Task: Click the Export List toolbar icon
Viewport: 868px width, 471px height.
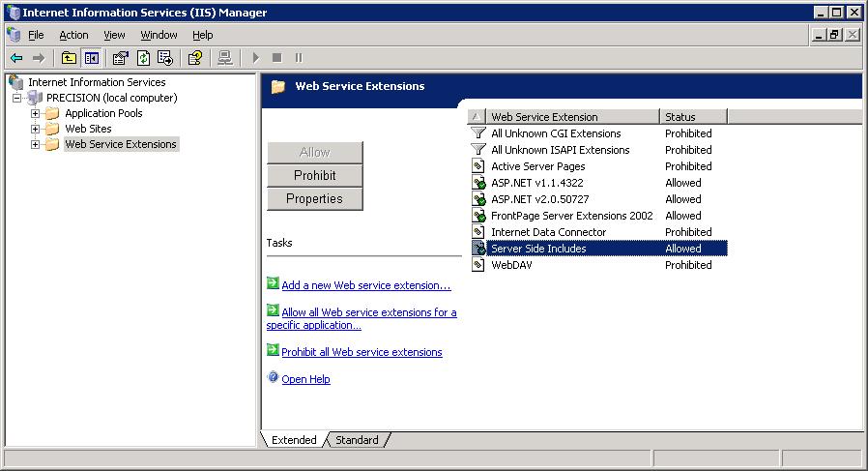Action: pos(165,58)
